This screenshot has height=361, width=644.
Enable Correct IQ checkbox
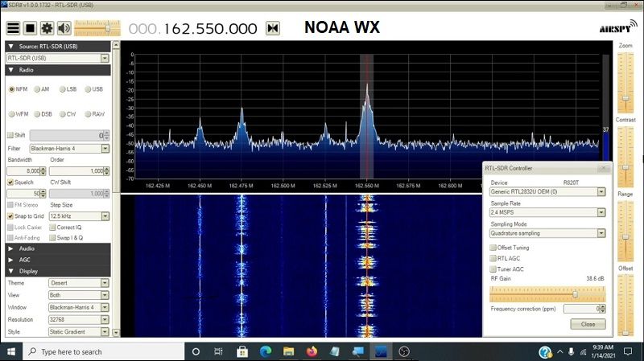pos(52,228)
